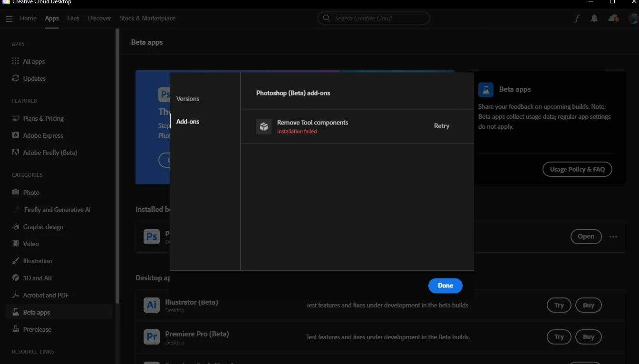
Task: Select the Versions tab in dialog
Action: click(x=188, y=99)
